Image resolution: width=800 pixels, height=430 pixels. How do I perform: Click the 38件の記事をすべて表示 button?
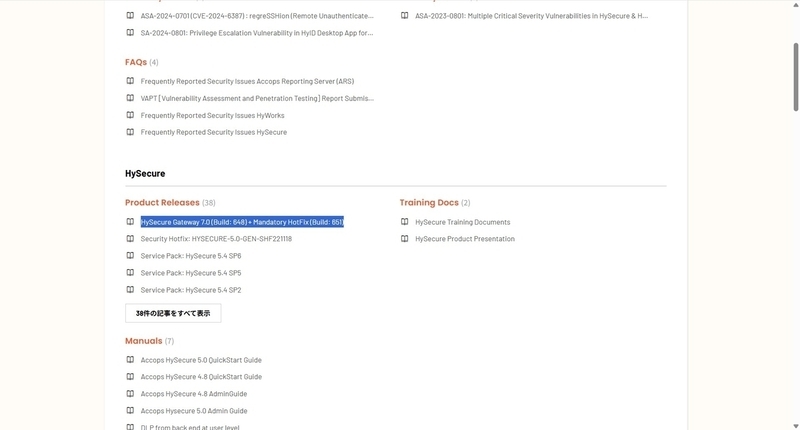click(173, 313)
